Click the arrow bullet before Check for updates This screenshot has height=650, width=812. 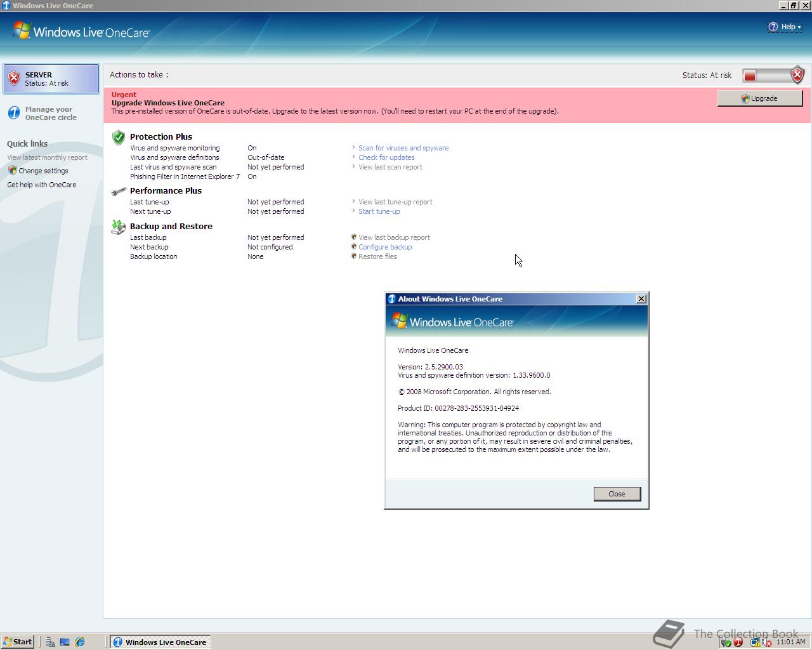tap(353, 157)
